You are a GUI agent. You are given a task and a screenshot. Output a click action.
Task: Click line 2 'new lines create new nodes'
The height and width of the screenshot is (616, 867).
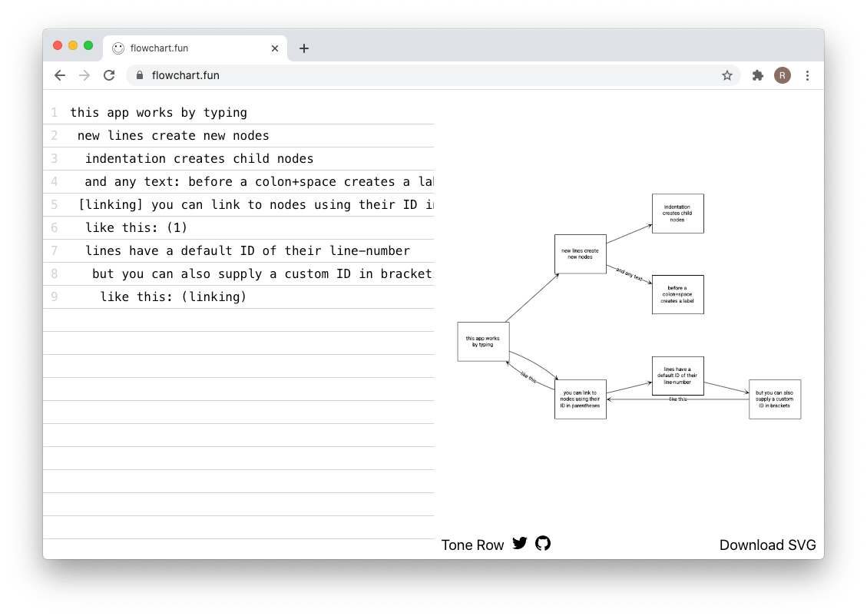pyautogui.click(x=173, y=135)
